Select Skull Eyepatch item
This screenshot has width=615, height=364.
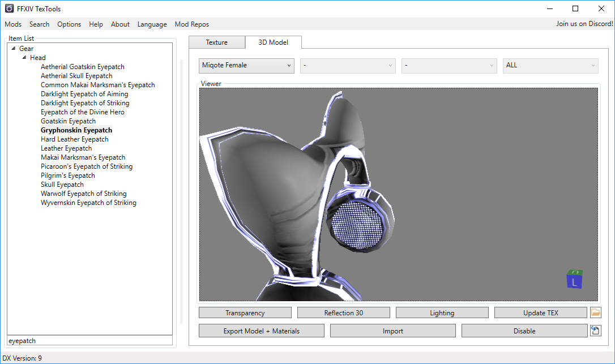click(62, 184)
